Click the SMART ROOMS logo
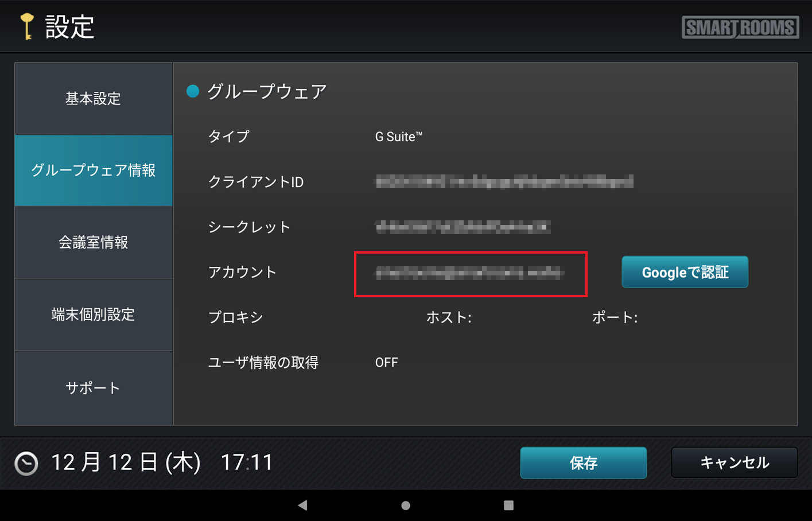 pos(740,27)
